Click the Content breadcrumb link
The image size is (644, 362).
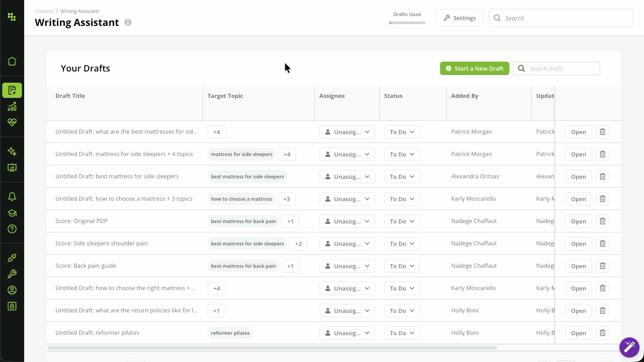point(44,11)
